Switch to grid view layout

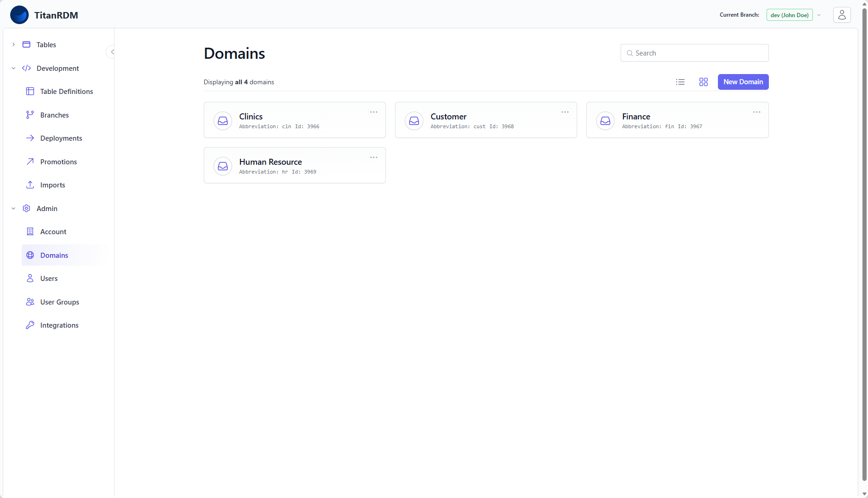click(703, 82)
